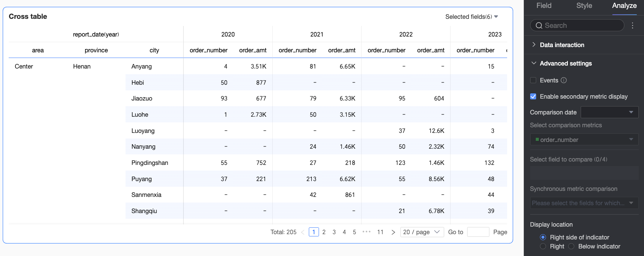This screenshot has height=256, width=644.
Task: Click the pagination ellipsis icon
Action: pyautogui.click(x=366, y=232)
